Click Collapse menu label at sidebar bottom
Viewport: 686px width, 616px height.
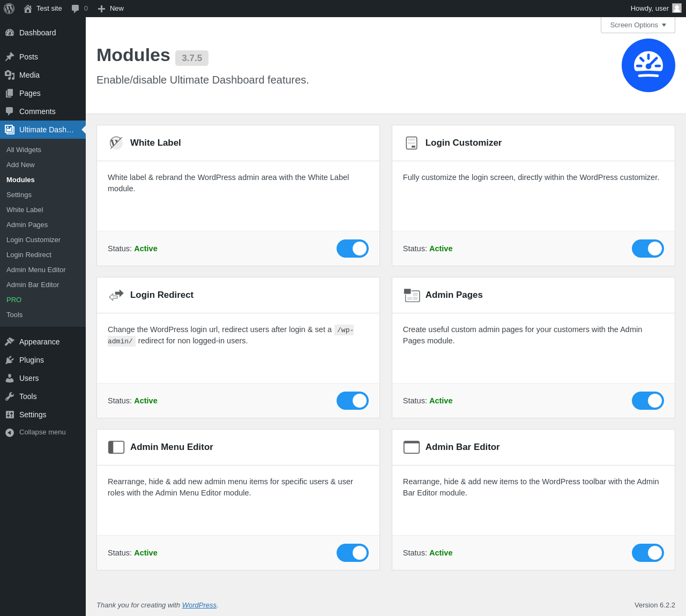coord(42,432)
